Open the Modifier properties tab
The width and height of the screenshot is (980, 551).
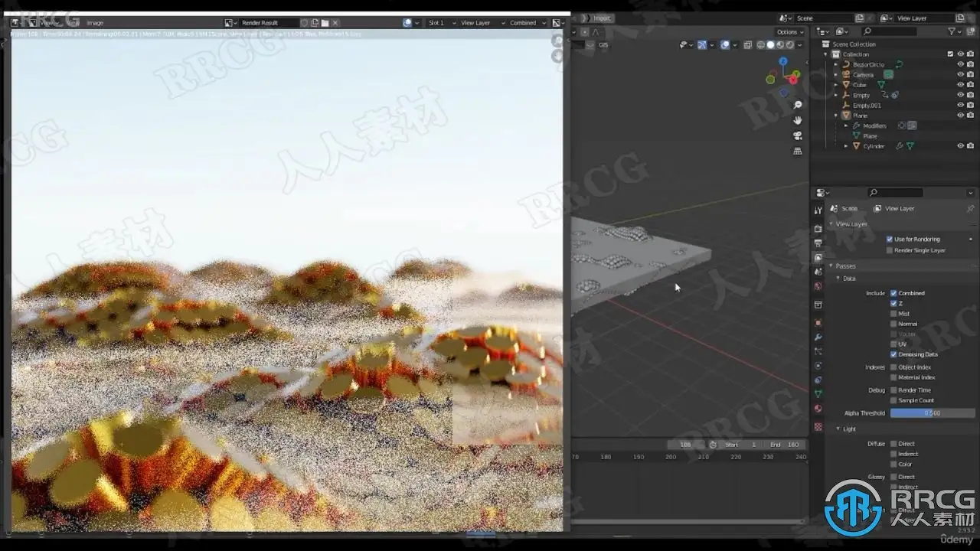[x=818, y=337]
